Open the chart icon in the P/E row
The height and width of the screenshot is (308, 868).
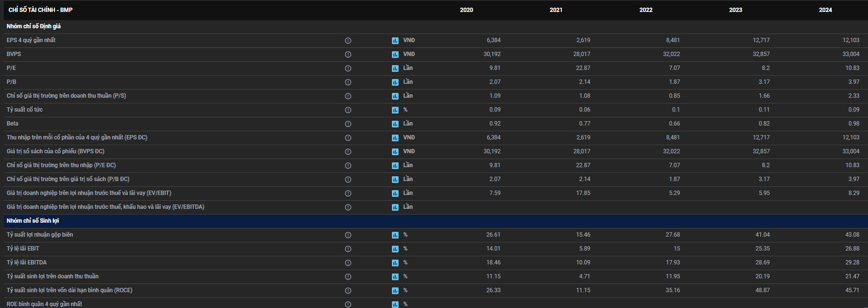pyautogui.click(x=395, y=68)
